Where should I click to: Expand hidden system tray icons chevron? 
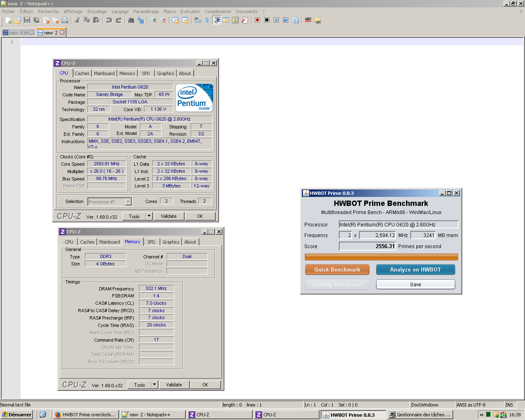click(x=482, y=415)
